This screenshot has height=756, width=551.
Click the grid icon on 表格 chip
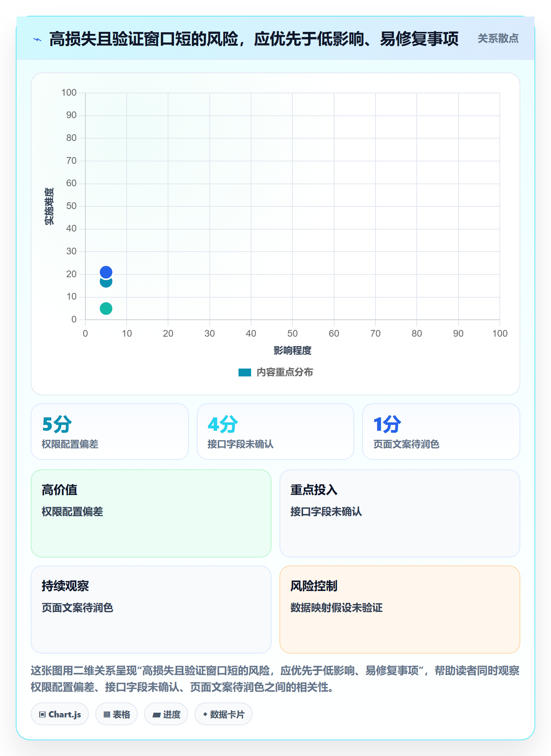[x=107, y=715]
